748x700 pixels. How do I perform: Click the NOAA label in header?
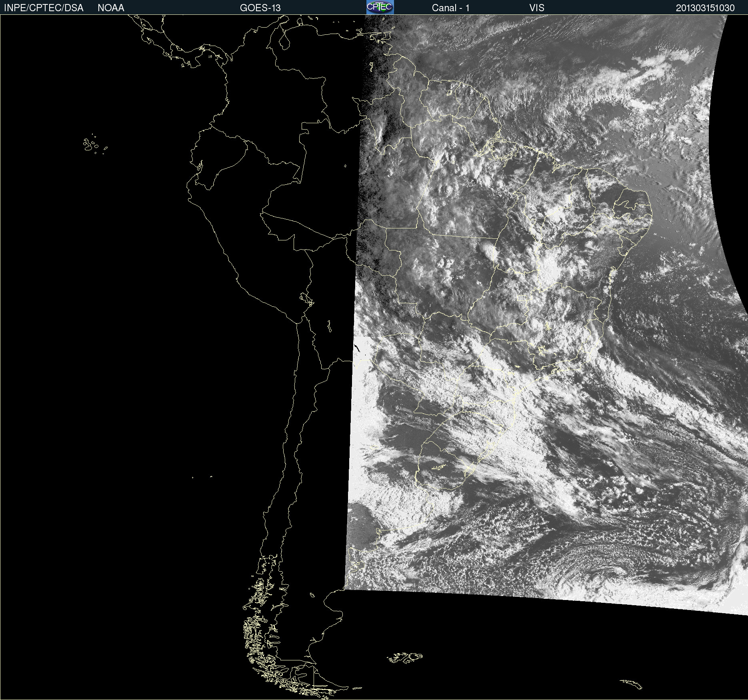tap(111, 8)
